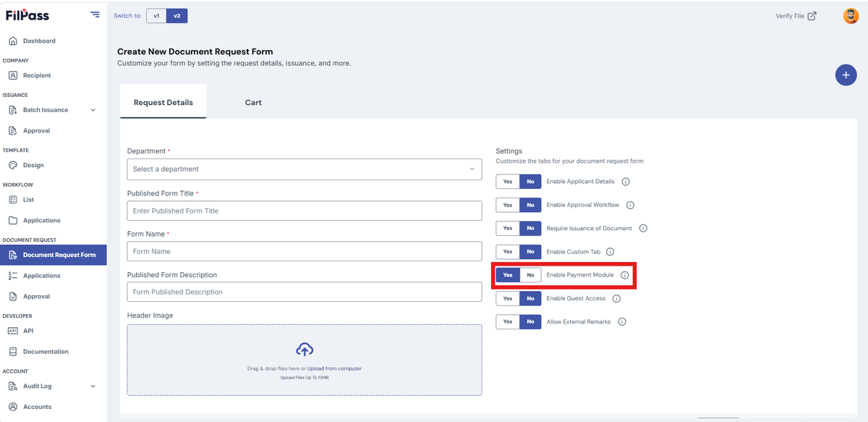Switch to the Cart tab
Screen dimensions: 868x422
click(x=253, y=102)
